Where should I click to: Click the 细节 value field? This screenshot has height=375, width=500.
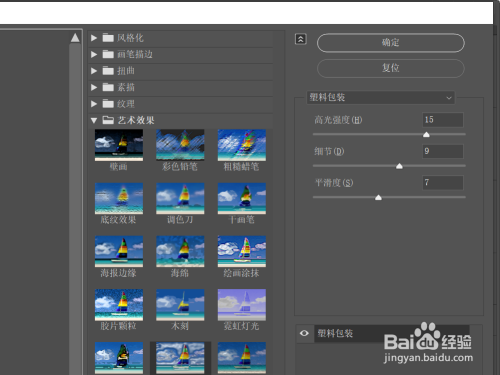pos(443,151)
